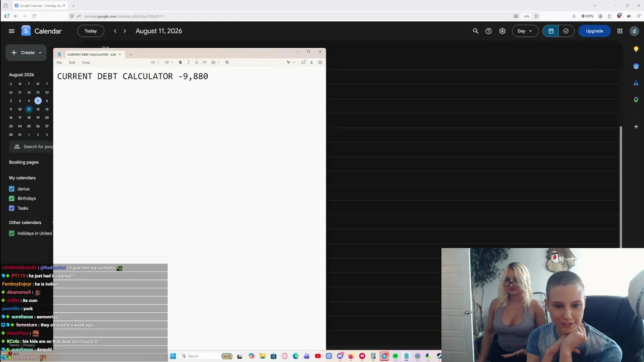The image size is (644, 362).
Task: Collapse the My calendars section
Action: pyautogui.click(x=22, y=178)
